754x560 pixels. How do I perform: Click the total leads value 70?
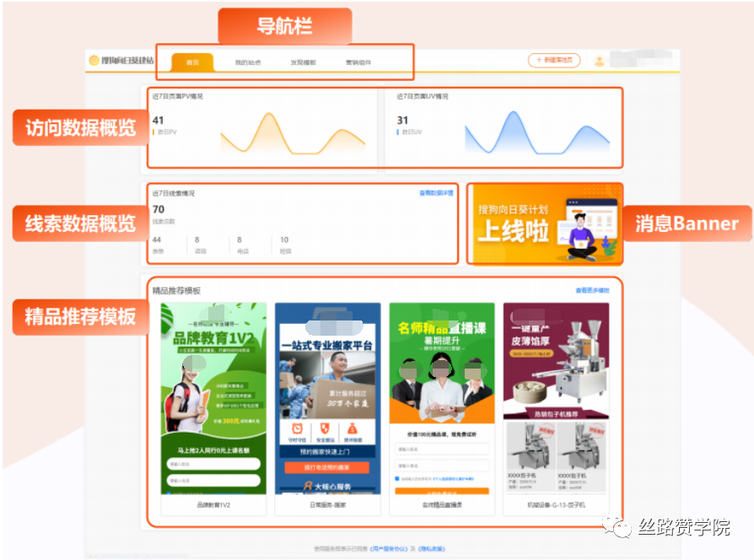(x=159, y=210)
